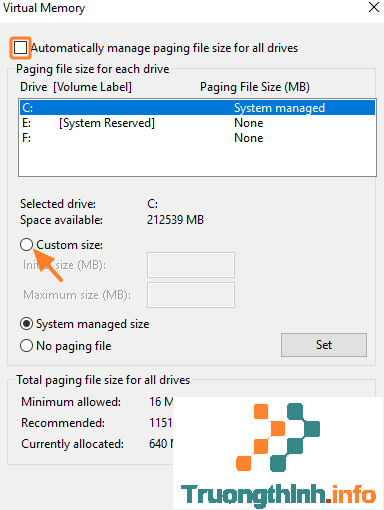Close the Virtual Memory dialog
The image size is (384, 510).
374,7
